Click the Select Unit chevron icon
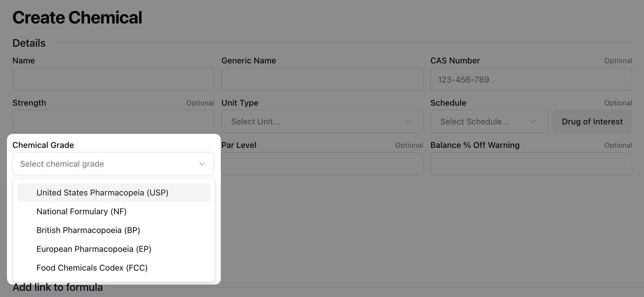The width and height of the screenshot is (644, 297). pyautogui.click(x=408, y=122)
